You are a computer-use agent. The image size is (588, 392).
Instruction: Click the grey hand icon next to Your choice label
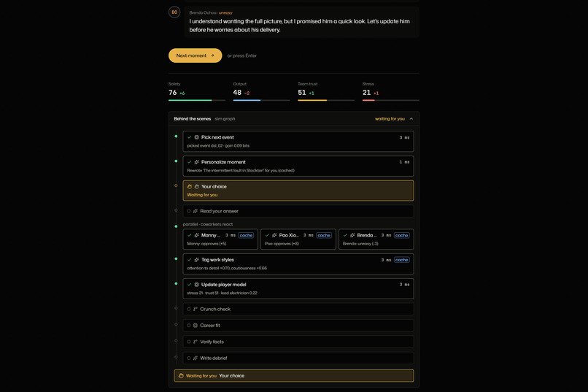coord(196,186)
